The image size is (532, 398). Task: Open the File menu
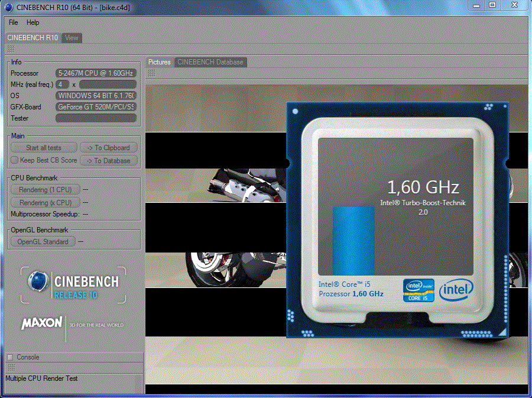13,22
